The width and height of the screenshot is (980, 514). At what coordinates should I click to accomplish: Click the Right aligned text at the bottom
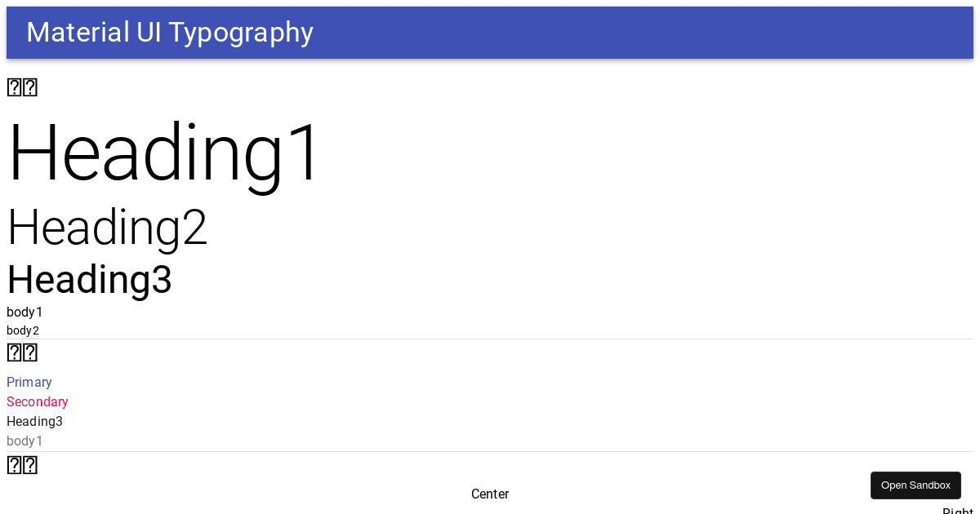coord(960,511)
